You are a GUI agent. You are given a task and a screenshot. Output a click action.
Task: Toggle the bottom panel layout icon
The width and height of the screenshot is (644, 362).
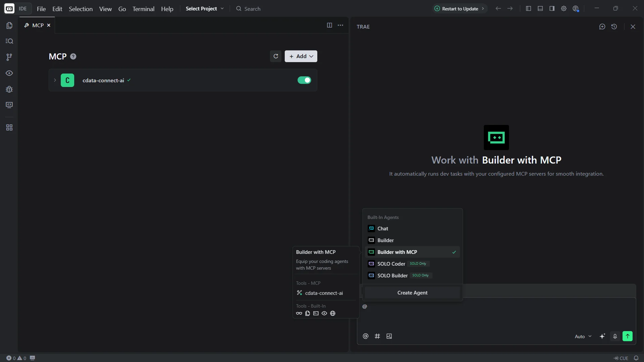coord(540,9)
